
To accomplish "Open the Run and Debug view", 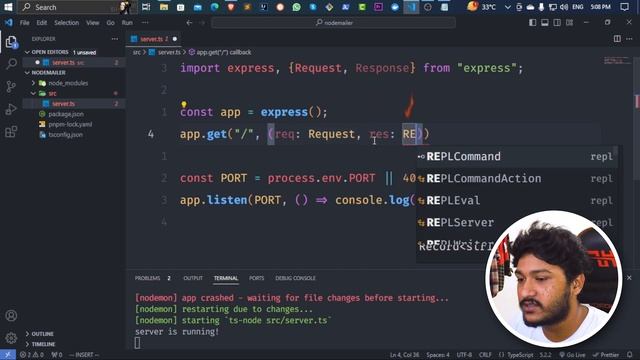I will click(11, 109).
